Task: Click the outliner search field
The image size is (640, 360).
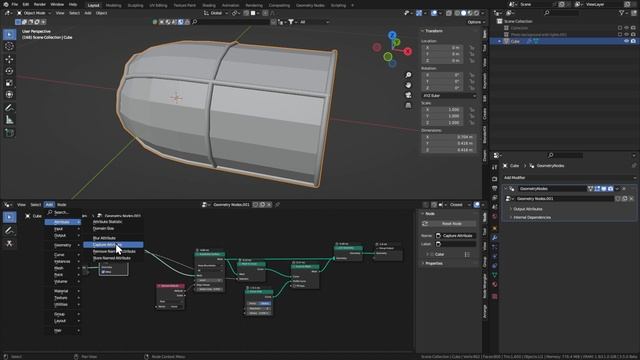Action: click(x=562, y=13)
